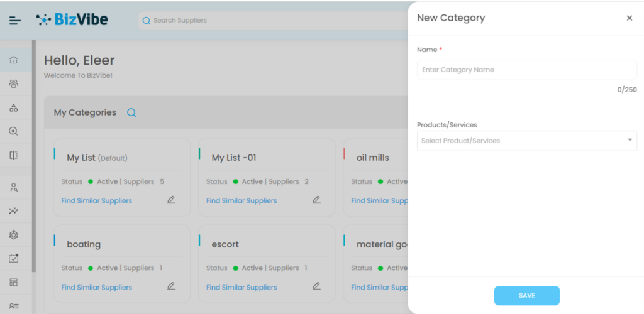Open the people group sidebar icon
Image resolution: width=644 pixels, height=314 pixels.
click(14, 84)
